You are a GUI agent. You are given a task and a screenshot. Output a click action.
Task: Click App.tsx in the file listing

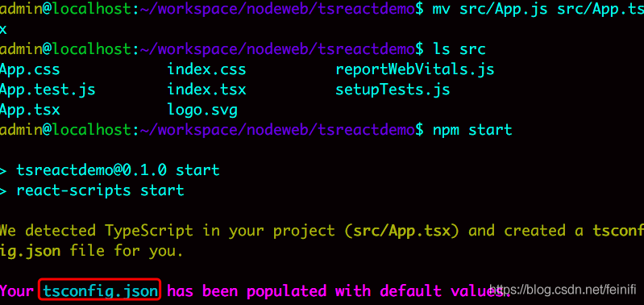point(30,110)
